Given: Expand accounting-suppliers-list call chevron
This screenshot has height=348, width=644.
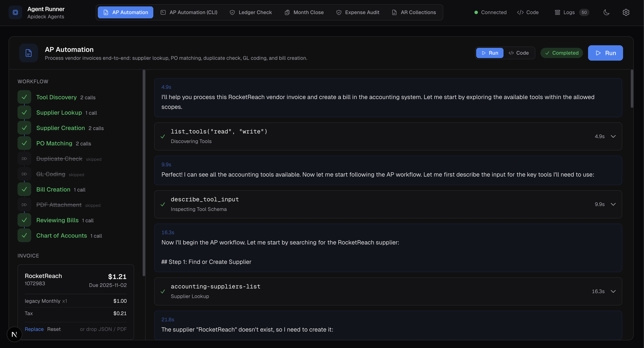Looking at the screenshot, I should [613, 291].
